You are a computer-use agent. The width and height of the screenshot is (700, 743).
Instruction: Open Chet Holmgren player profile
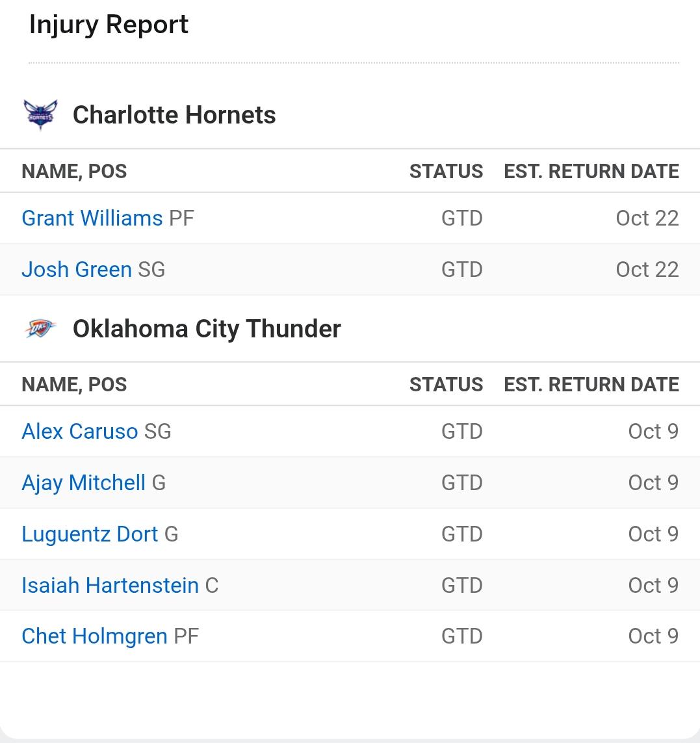tap(94, 636)
